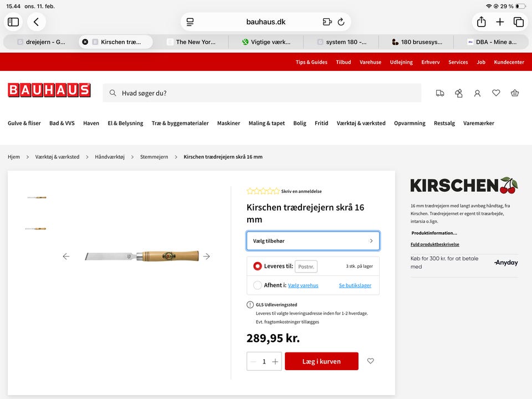532x399 pixels.
Task: Click 'Vælg varehus' link
Action: click(x=303, y=286)
